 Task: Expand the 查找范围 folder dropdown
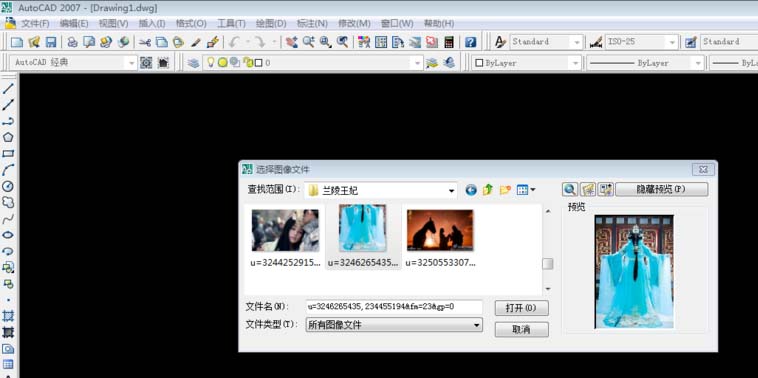coord(452,190)
